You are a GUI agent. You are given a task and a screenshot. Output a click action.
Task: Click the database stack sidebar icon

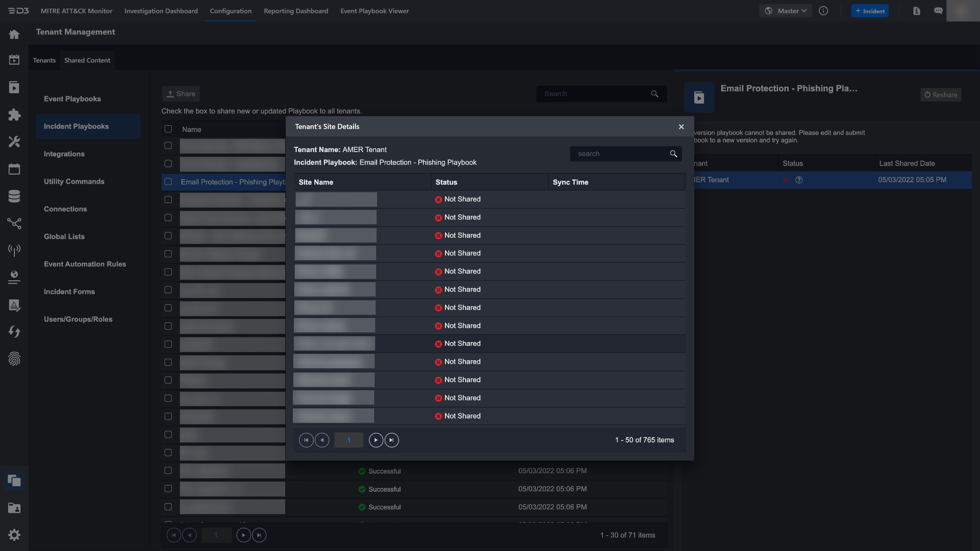(14, 196)
